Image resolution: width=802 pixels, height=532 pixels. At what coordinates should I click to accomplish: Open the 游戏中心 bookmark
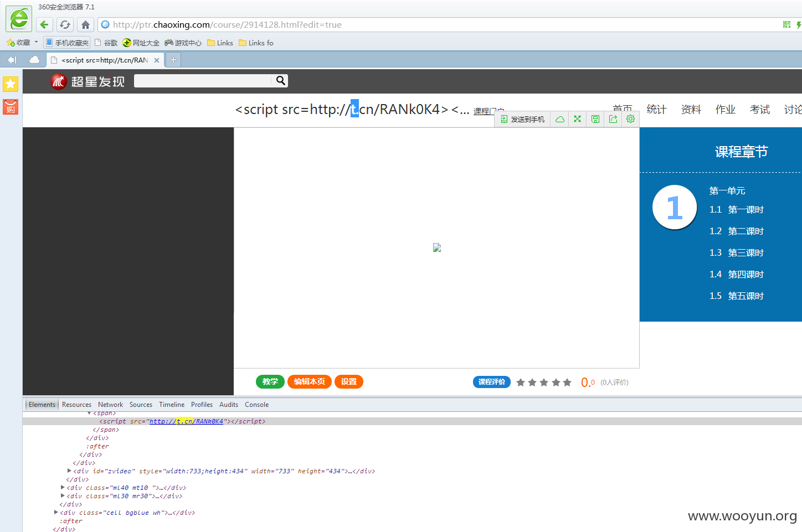(183, 43)
